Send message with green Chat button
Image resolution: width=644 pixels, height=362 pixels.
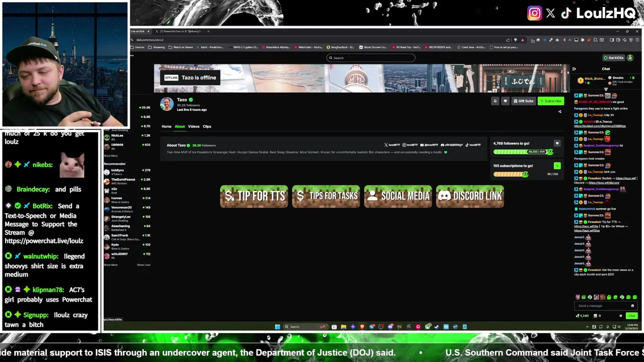(631, 316)
